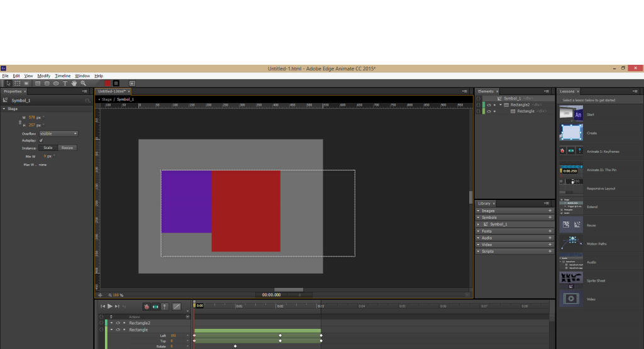This screenshot has height=349, width=644.
Task: Choose the Zoom magnifier tool
Action: click(x=83, y=83)
